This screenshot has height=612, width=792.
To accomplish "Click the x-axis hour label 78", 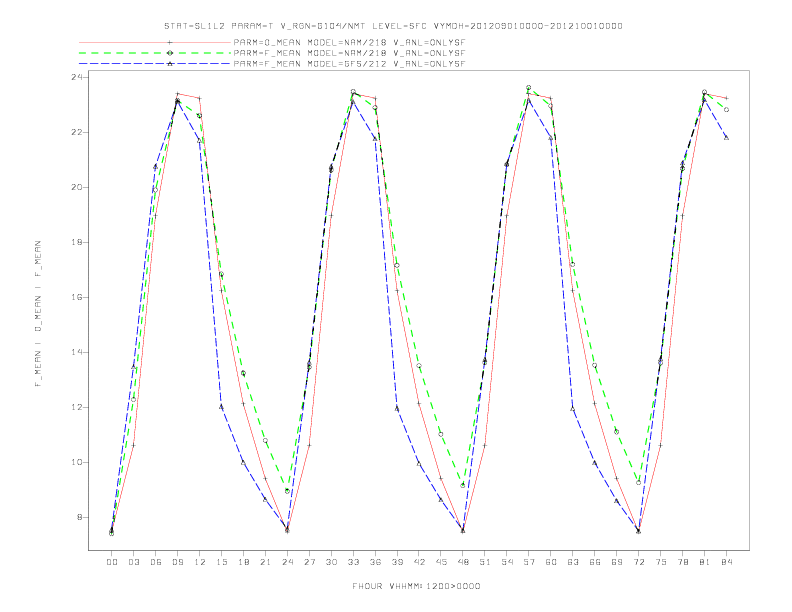I will click(682, 562).
